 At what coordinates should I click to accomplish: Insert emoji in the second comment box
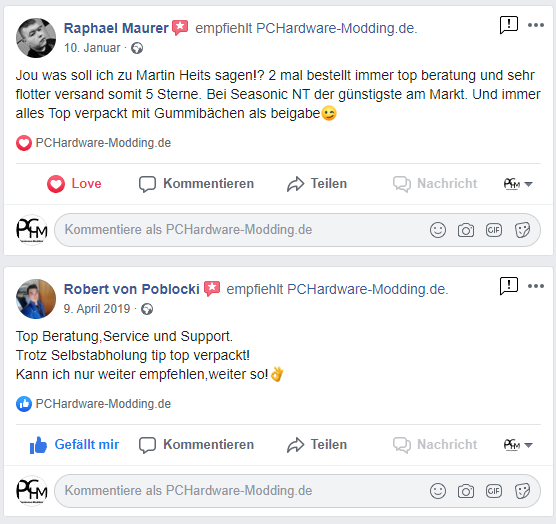(x=438, y=491)
